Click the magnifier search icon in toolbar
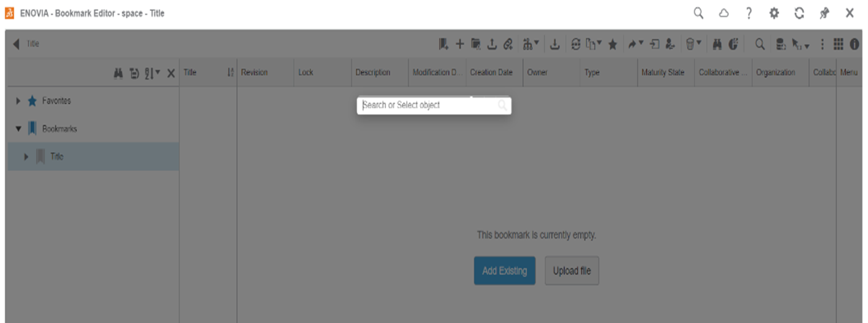The width and height of the screenshot is (868, 323). (x=760, y=44)
